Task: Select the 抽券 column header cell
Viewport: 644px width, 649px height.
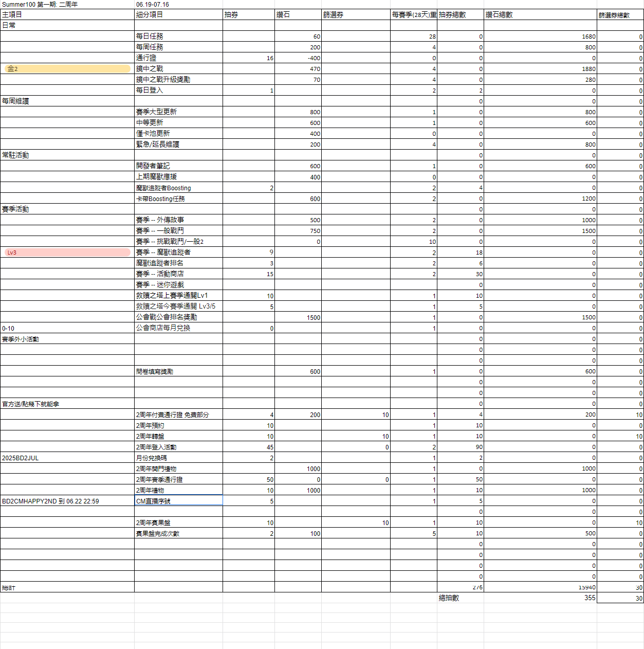Action: [248, 15]
